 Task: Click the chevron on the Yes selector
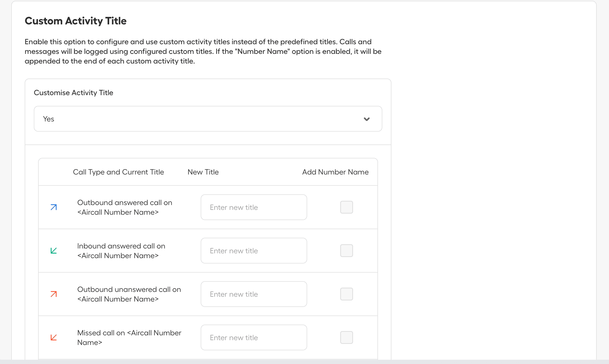click(x=367, y=119)
